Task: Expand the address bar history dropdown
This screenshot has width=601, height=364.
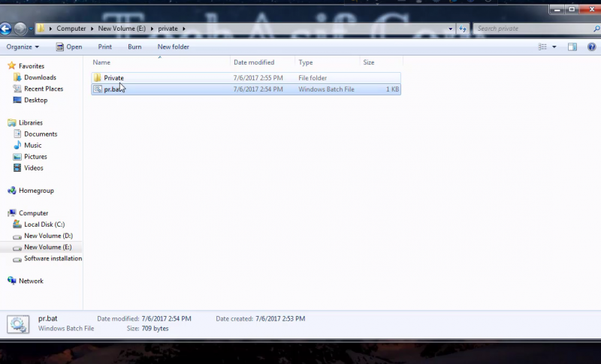Action: click(x=450, y=29)
